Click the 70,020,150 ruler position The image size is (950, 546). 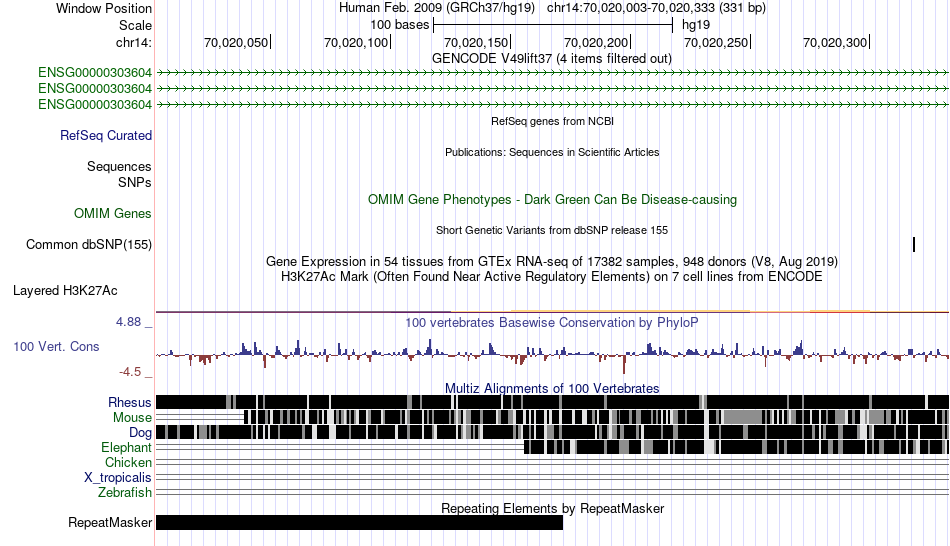[477, 42]
